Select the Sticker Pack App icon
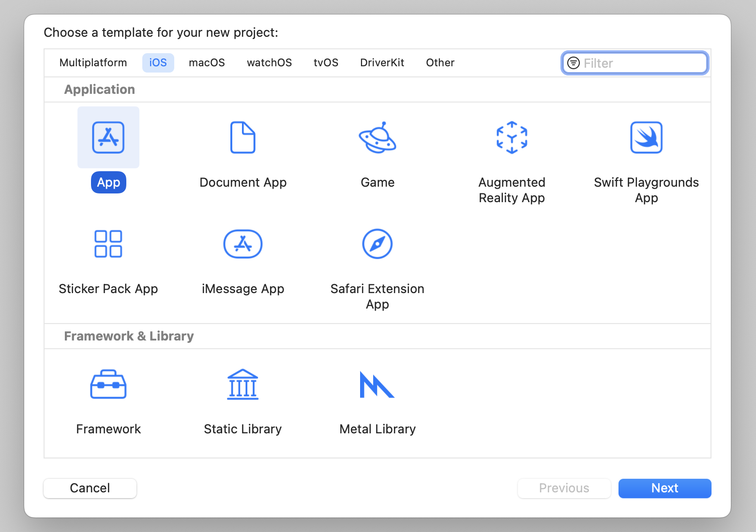 pos(108,244)
